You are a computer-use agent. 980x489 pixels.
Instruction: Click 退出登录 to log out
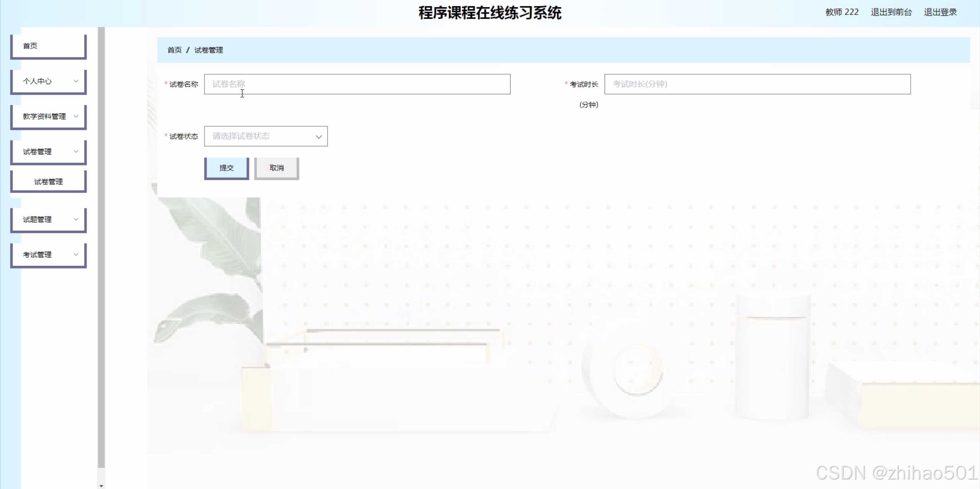click(x=940, y=12)
